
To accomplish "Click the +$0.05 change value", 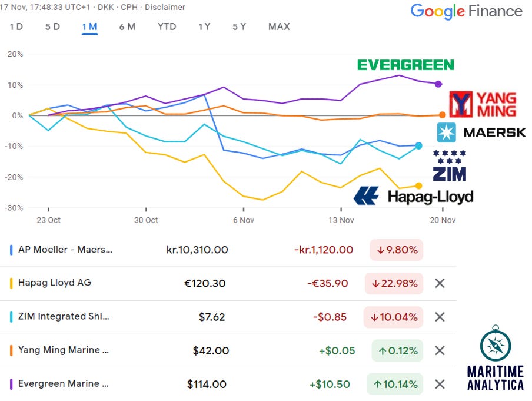I will click(337, 350).
